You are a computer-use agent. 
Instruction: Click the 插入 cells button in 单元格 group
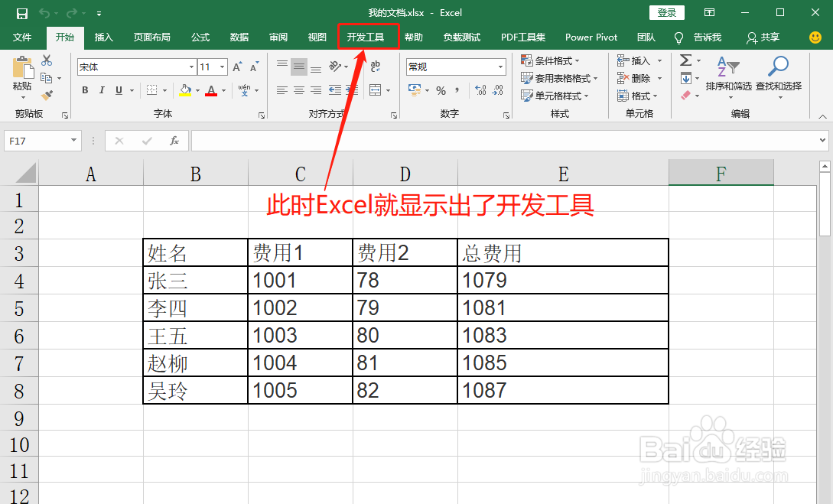pos(639,60)
